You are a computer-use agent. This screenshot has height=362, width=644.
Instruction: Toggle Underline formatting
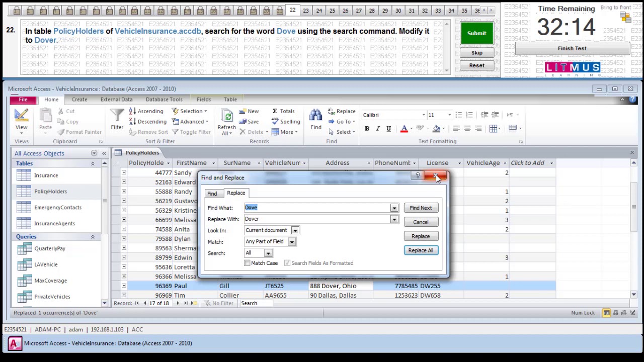tap(388, 129)
